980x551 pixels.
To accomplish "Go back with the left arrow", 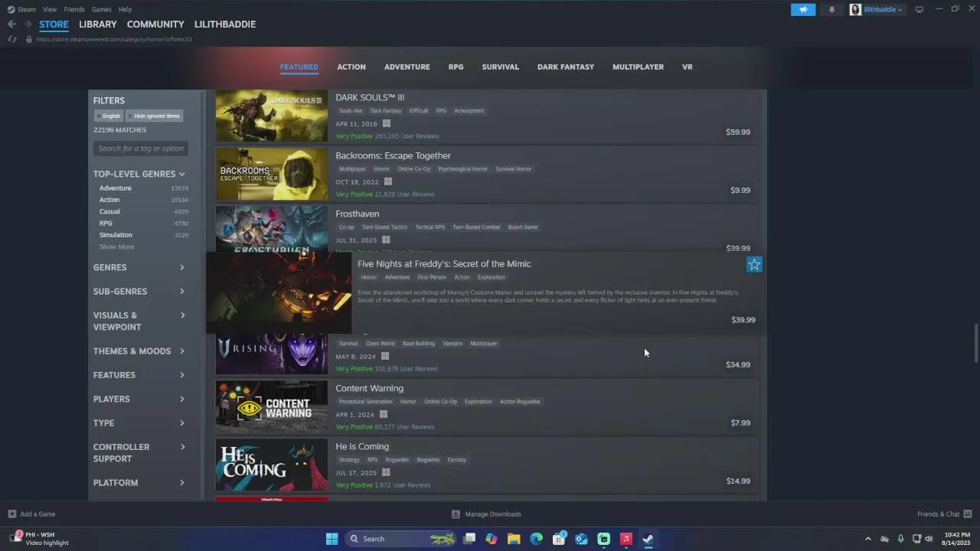I will [11, 24].
